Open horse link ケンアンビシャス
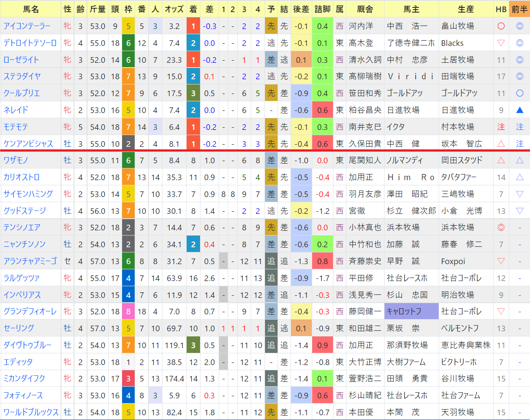This screenshot has width=530, height=420. click(28, 144)
